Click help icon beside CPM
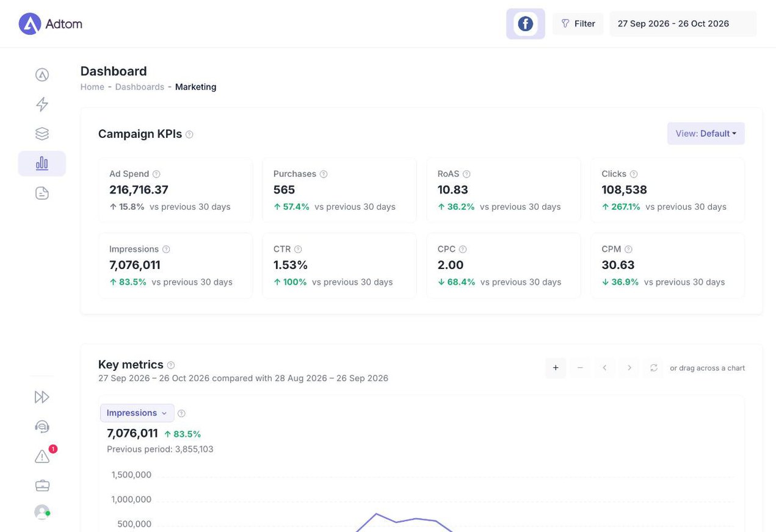Image resolution: width=776 pixels, height=532 pixels. click(x=628, y=250)
